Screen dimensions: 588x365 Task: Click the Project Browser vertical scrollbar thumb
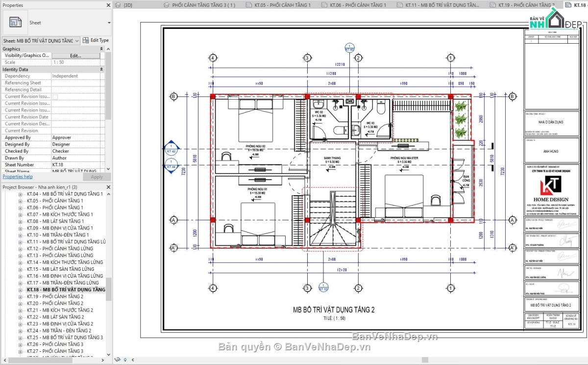coord(108,288)
